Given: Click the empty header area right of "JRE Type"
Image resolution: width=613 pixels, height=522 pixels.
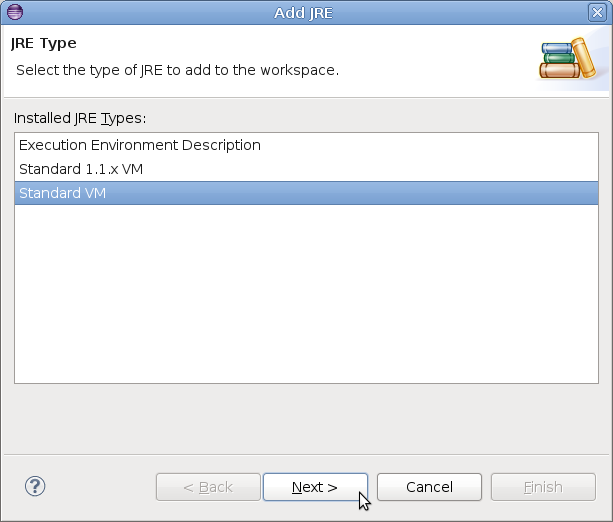Looking at the screenshot, I should pos(300,43).
